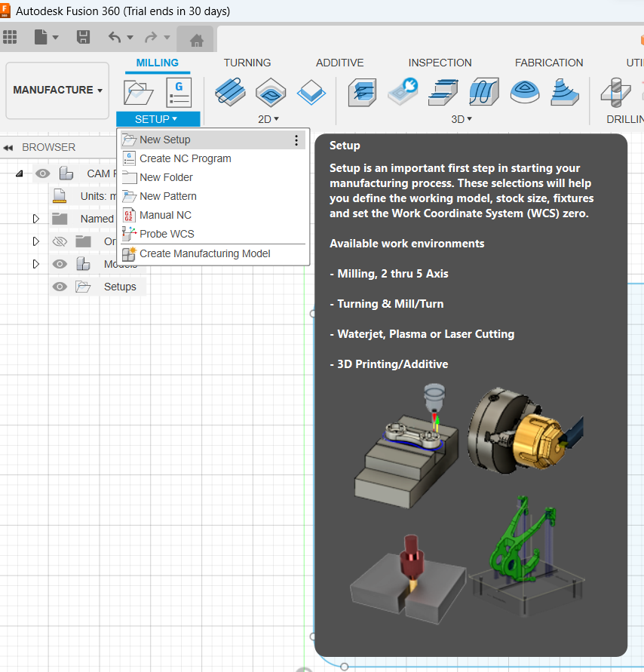This screenshot has height=672, width=644.
Task: Open the redo history dropdown arrow
Action: pyautogui.click(x=167, y=38)
